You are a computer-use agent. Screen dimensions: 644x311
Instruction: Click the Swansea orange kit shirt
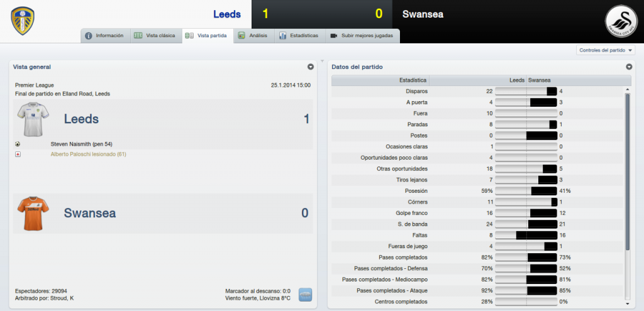click(x=33, y=213)
